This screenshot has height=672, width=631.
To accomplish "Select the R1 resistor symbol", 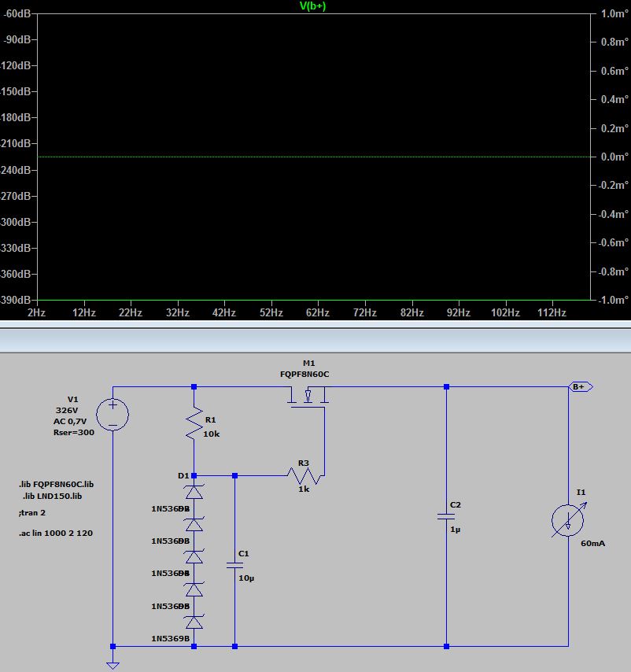I will tap(194, 423).
